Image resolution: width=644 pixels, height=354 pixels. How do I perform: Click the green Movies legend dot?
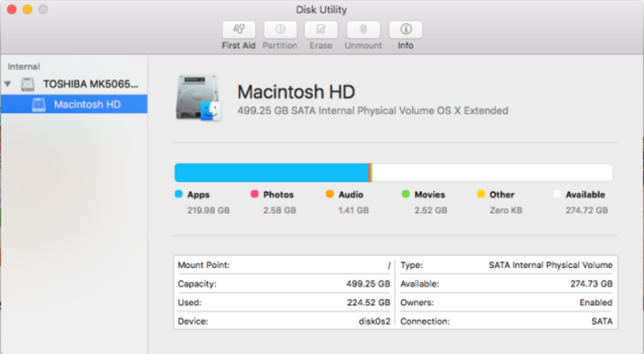[406, 194]
